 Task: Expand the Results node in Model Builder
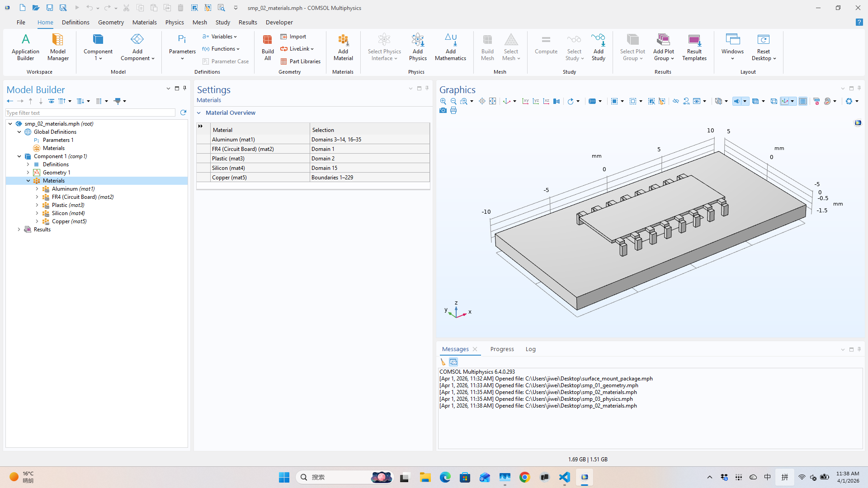tap(19, 229)
